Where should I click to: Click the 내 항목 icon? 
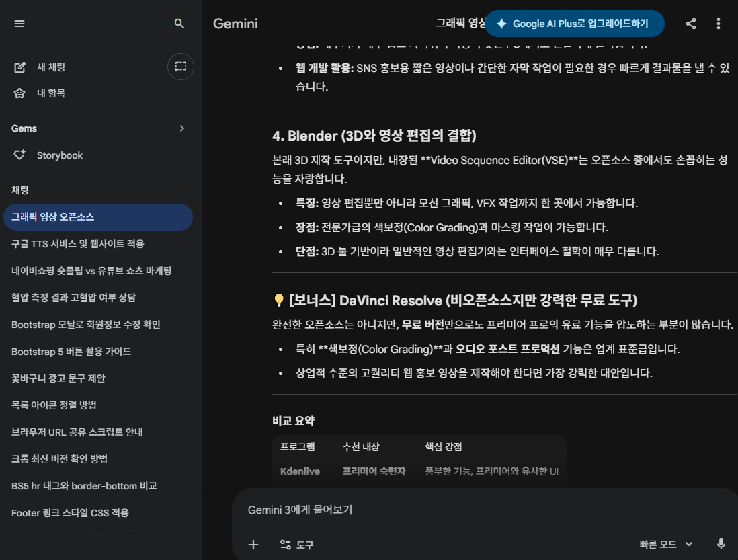point(19,93)
